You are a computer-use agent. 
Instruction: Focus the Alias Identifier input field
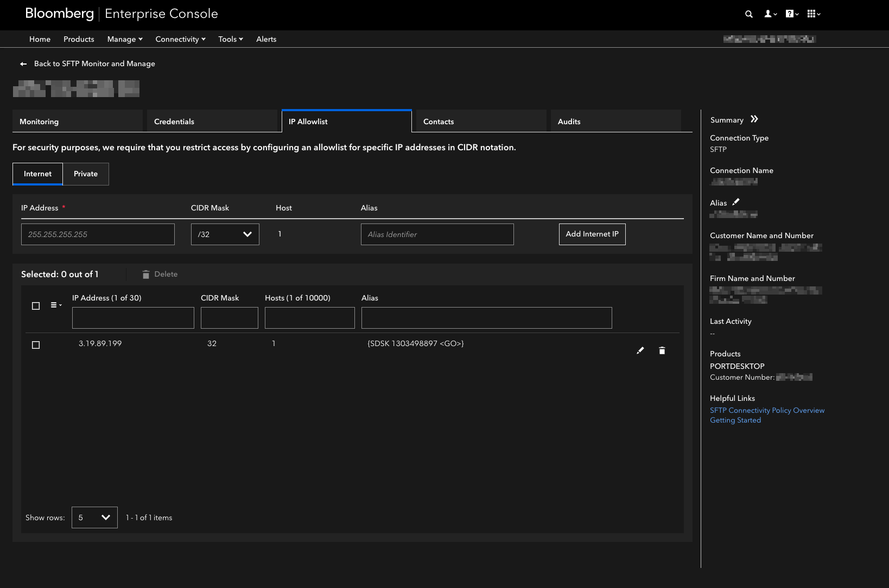tap(437, 234)
